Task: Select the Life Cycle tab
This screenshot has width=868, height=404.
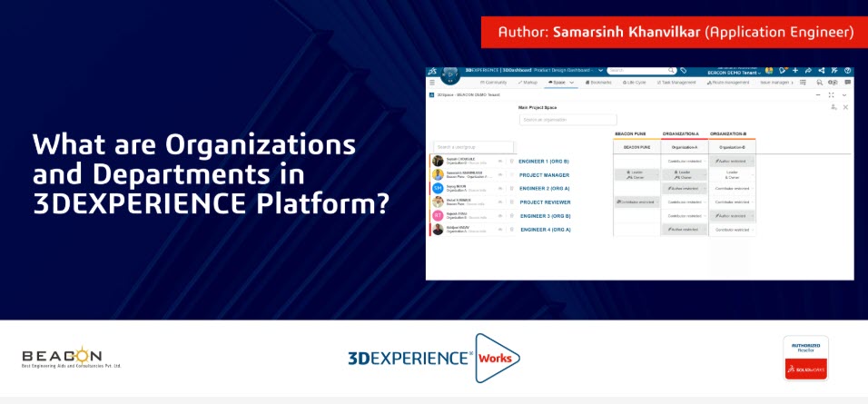Action: (x=636, y=83)
